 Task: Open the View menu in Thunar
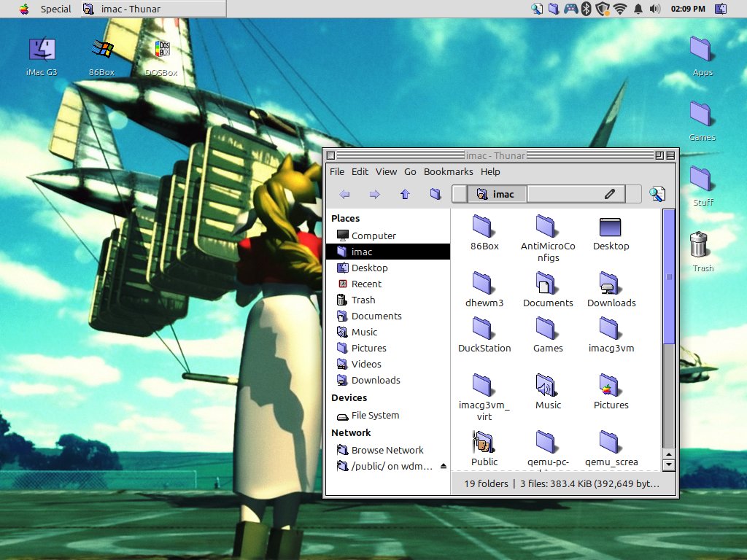(386, 171)
